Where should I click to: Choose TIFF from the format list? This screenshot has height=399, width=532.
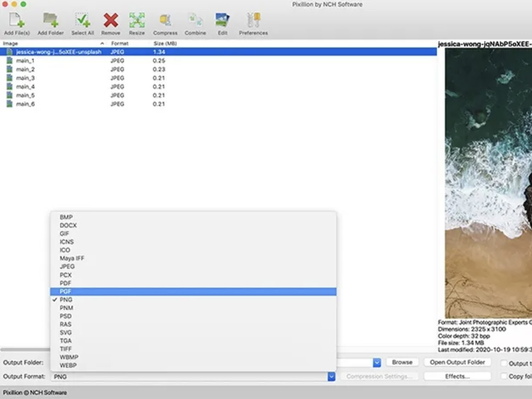(193, 349)
